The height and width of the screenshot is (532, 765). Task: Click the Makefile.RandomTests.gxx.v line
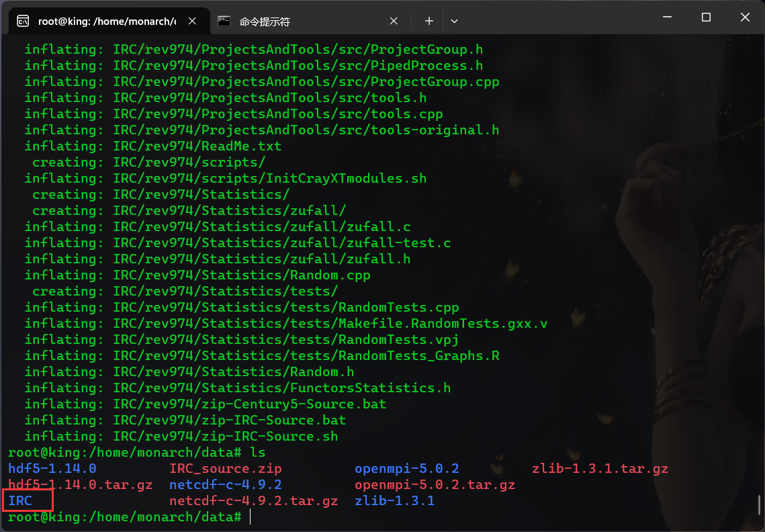coord(286,323)
